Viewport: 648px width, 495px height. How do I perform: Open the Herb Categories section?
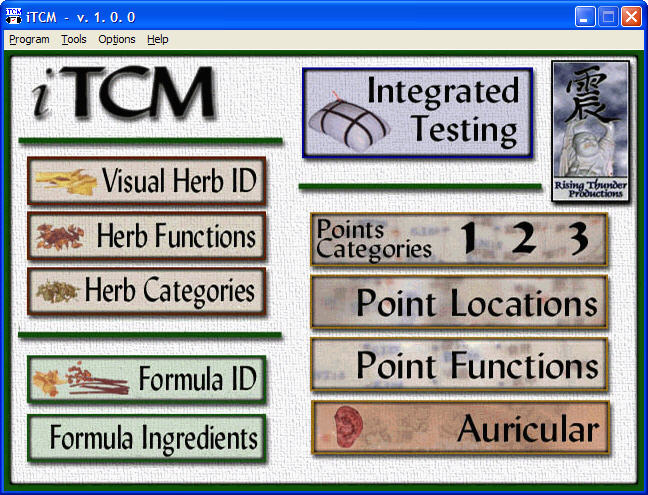[146, 291]
